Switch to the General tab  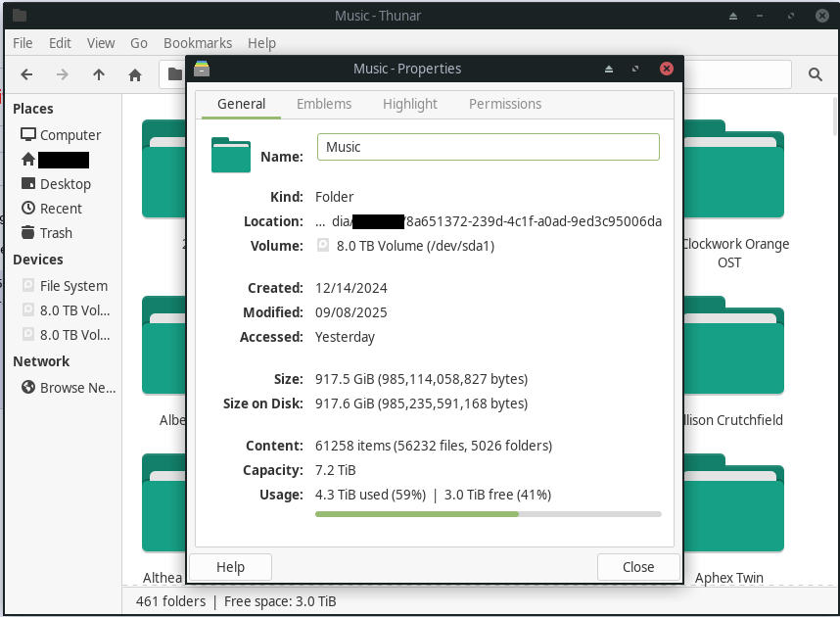click(x=241, y=104)
